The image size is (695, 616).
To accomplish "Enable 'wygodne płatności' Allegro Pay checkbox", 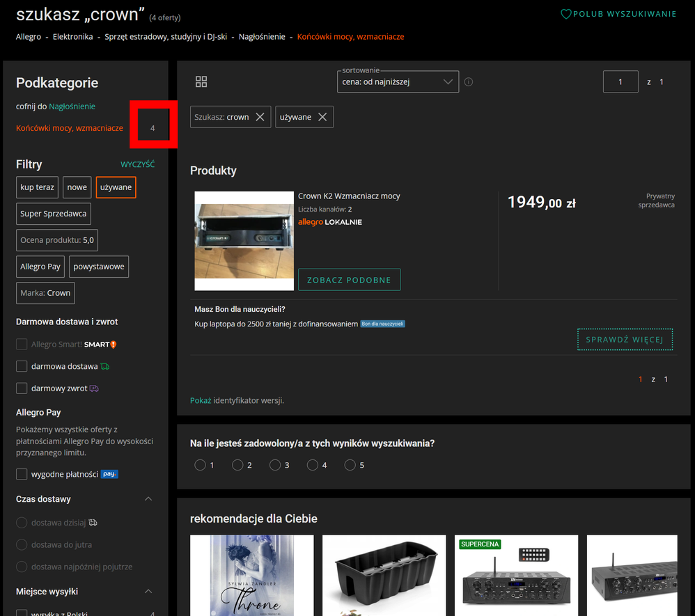I will (22, 474).
